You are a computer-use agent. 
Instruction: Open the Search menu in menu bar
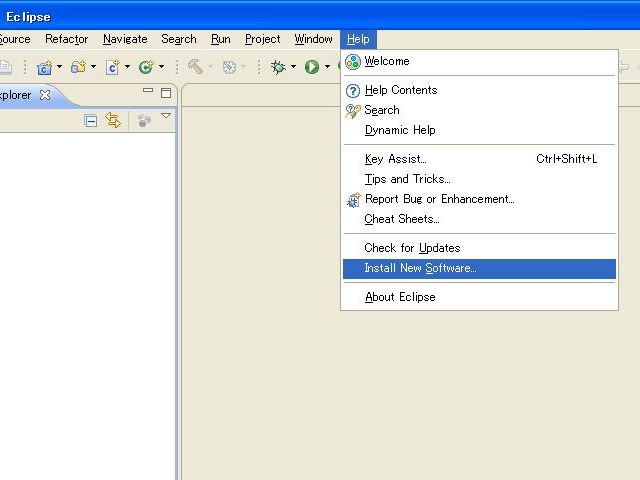point(179,39)
